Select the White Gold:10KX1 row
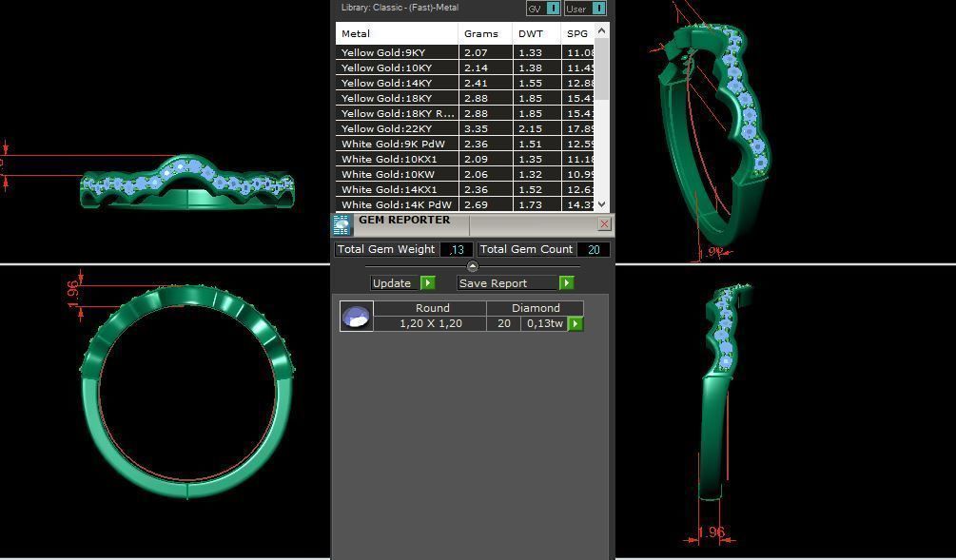Viewport: 956px width, 560px height. tap(464, 159)
